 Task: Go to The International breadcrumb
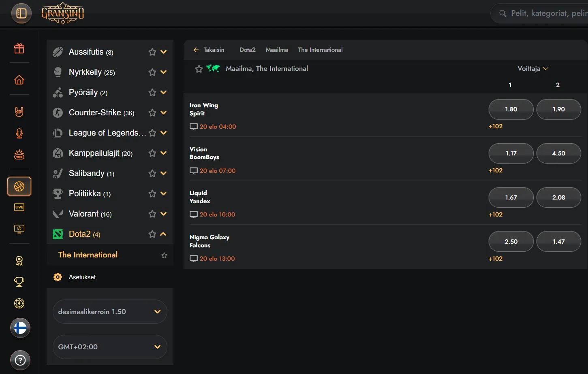point(320,50)
